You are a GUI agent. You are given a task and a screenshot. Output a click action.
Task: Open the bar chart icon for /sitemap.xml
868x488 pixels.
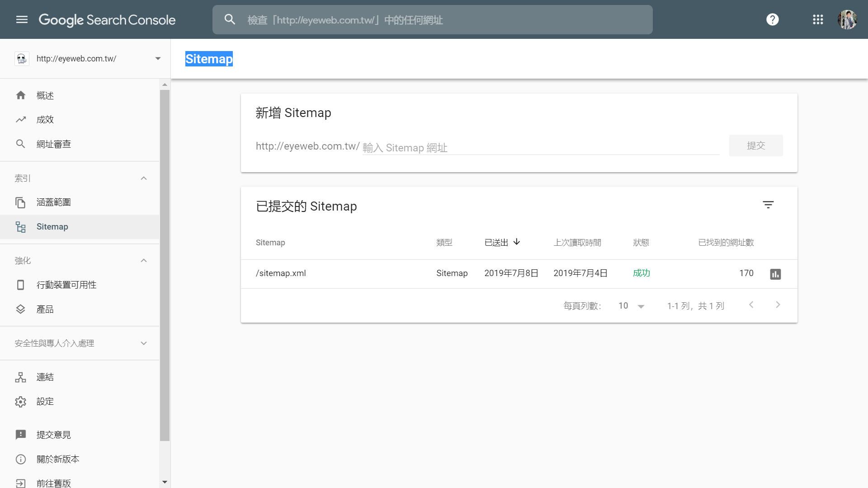coord(775,274)
